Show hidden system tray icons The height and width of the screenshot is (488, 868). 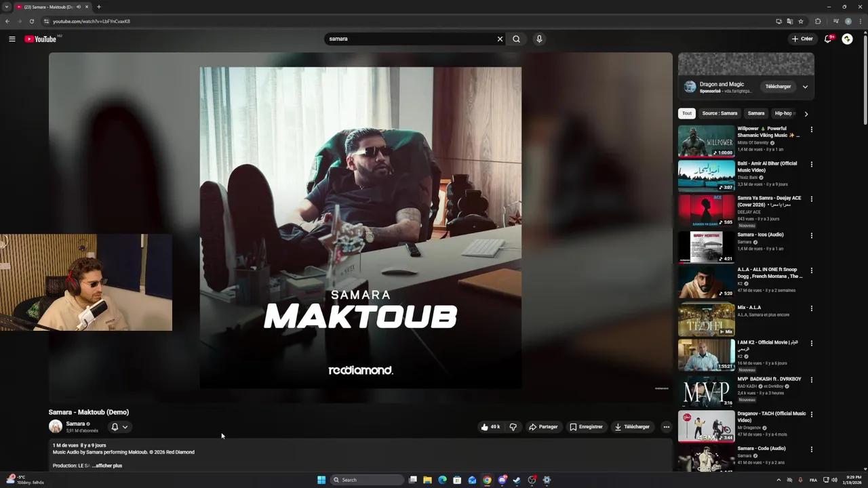tap(778, 480)
